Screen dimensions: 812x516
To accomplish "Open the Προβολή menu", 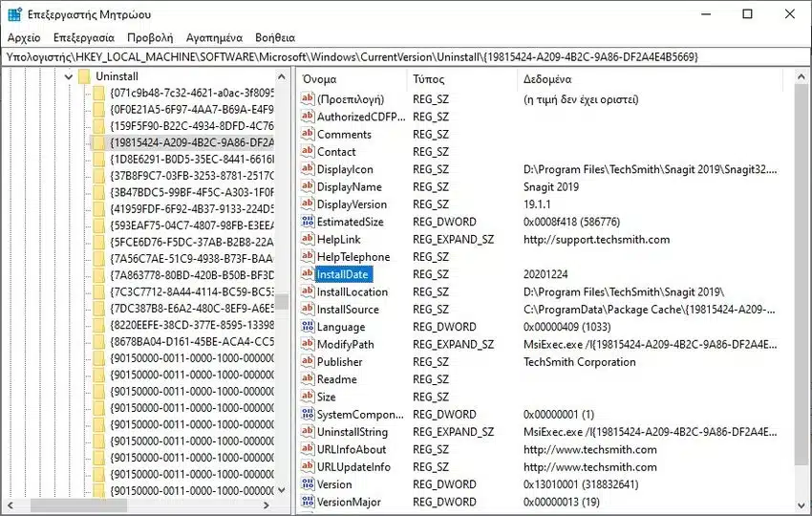I will coord(150,37).
